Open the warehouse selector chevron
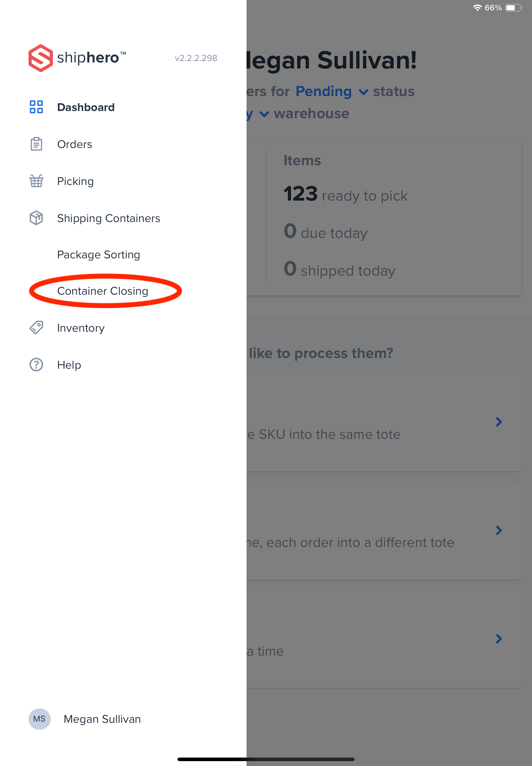The image size is (532, 766). pos(264,114)
